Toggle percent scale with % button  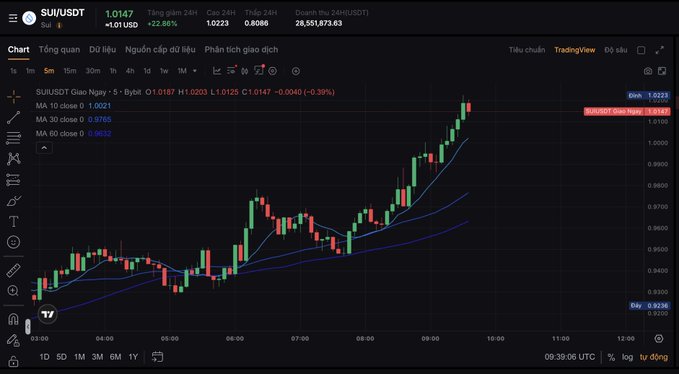coord(611,358)
